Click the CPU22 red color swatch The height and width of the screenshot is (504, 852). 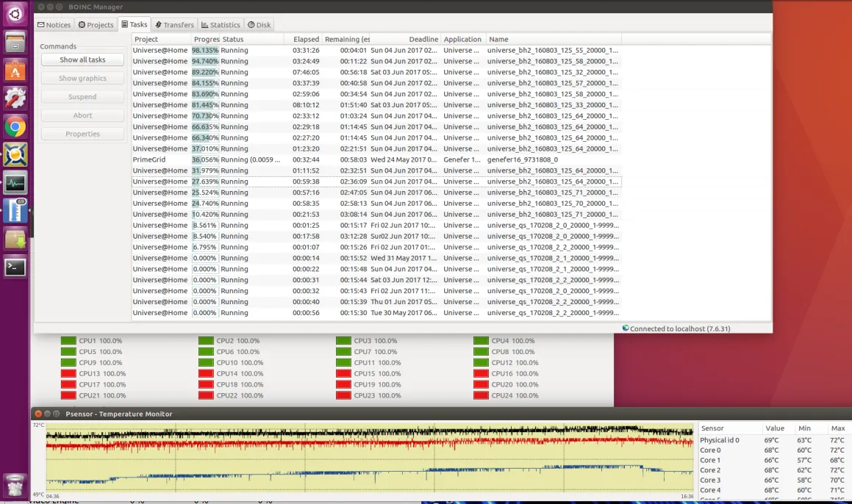pos(206,395)
